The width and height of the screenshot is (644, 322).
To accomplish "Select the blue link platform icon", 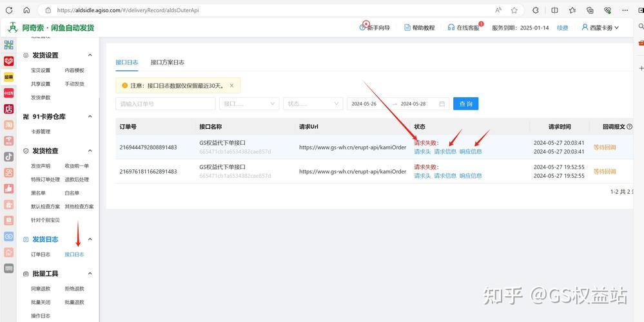I will [x=8, y=236].
